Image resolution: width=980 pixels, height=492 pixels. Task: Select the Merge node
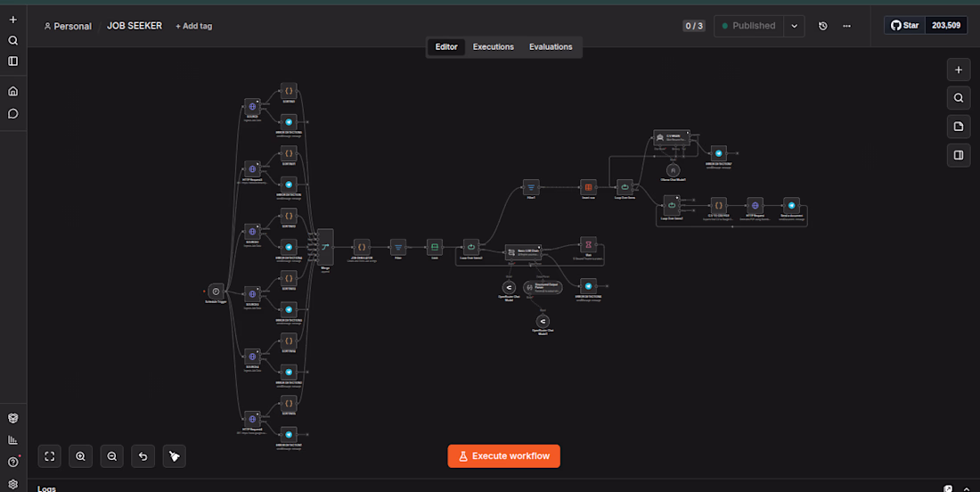coord(325,247)
